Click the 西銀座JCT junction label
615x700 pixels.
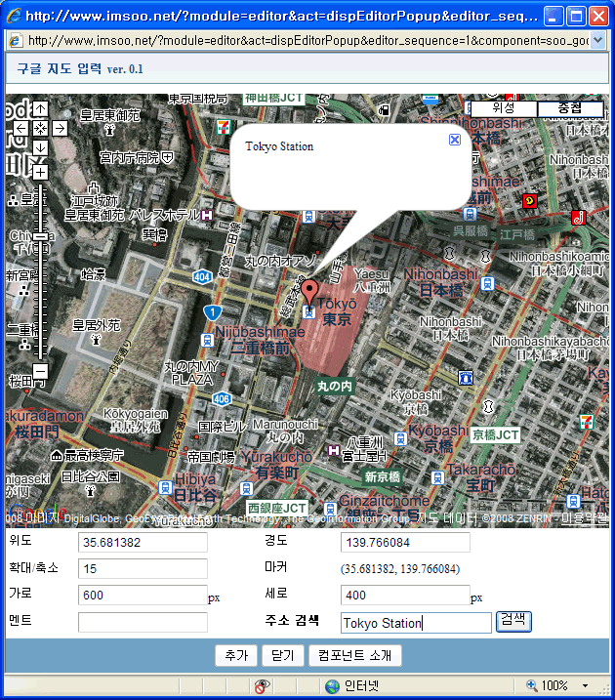[x=276, y=508]
